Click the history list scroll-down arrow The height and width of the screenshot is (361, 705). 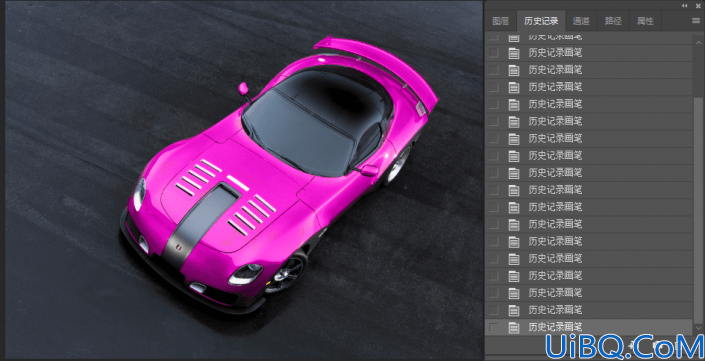[697, 329]
